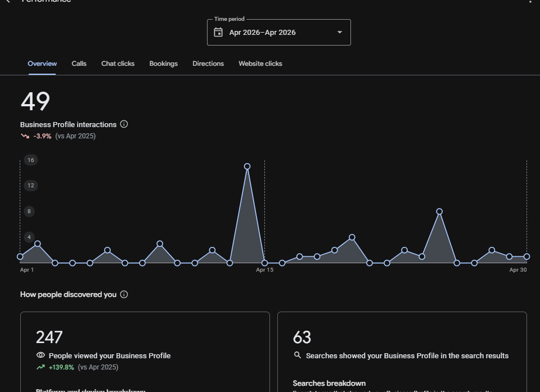Open the Chat clicks tab
540x392 pixels.
(118, 64)
